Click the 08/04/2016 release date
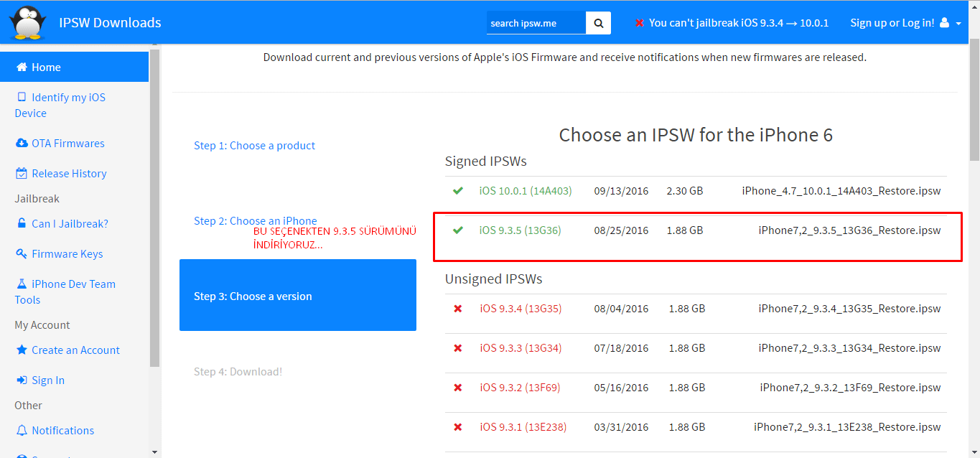This screenshot has height=458, width=980. coord(621,309)
